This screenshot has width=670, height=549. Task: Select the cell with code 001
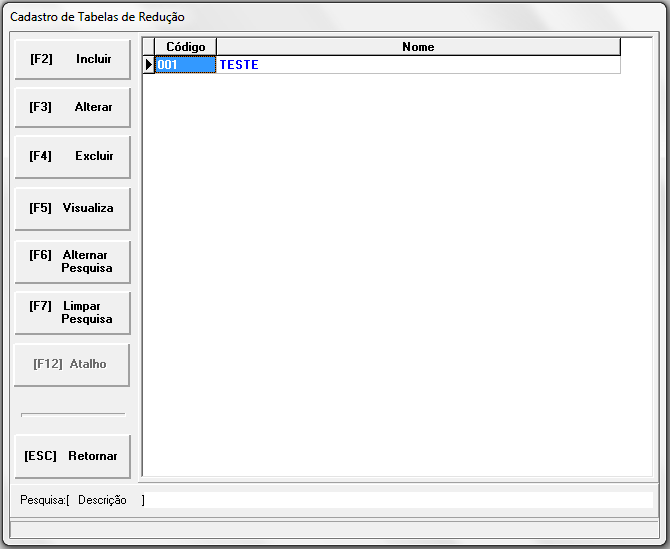(185, 65)
